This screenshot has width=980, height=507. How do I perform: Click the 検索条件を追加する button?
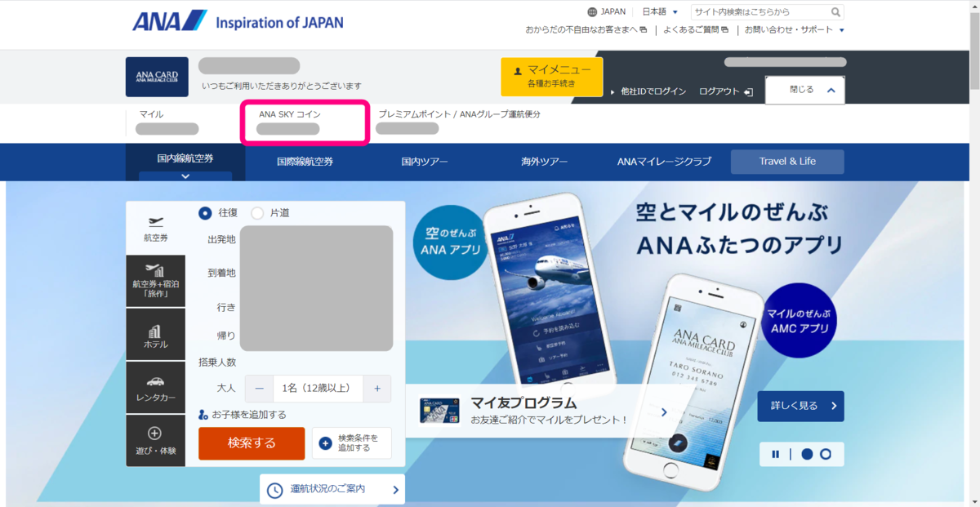point(351,443)
